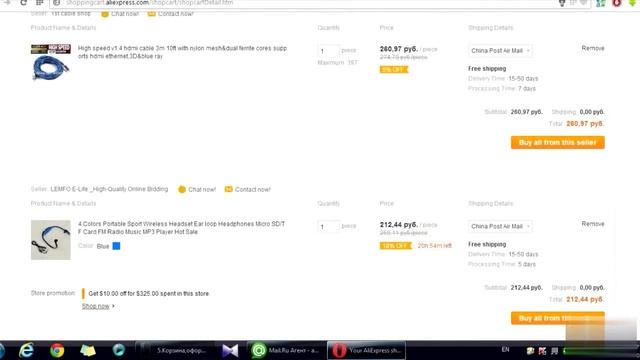Viewport: 640px width, 360px height.
Task: Click the browser reload button
Action: [x=23, y=3]
